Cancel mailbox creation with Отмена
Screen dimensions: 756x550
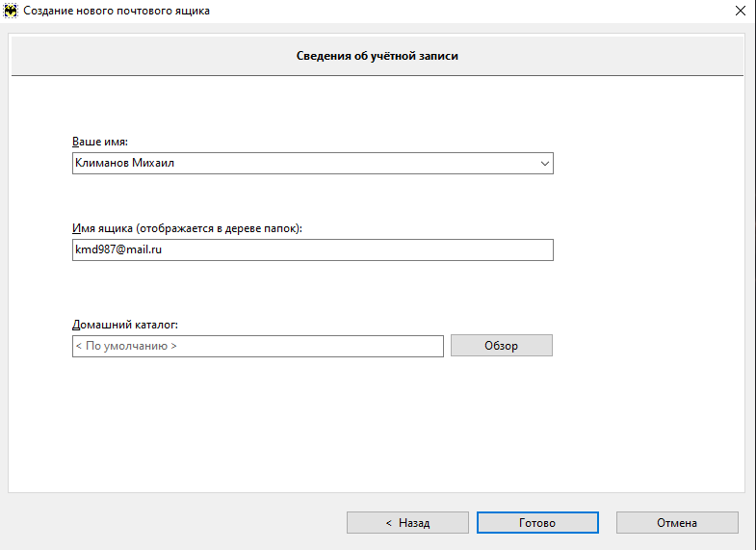click(x=677, y=522)
